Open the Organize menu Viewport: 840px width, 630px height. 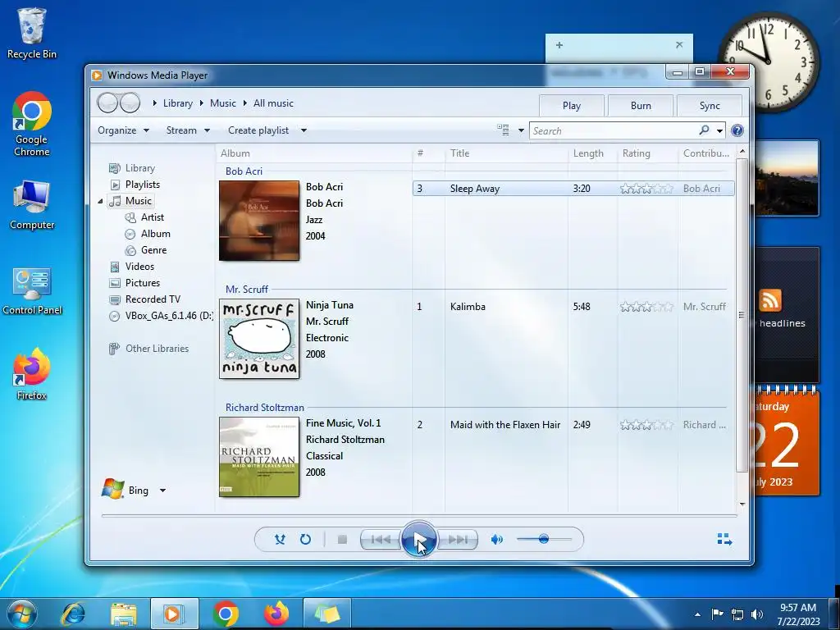tap(123, 130)
